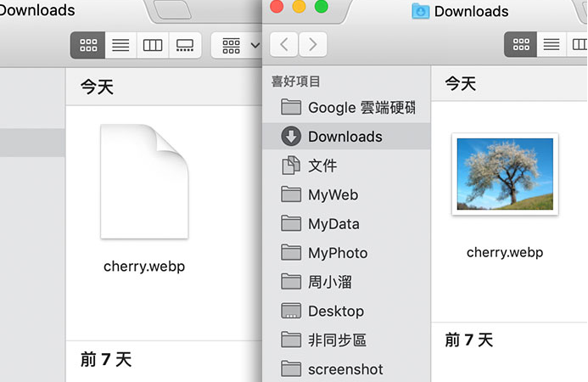588x382 pixels.
Task: Click 今天 group header in right window
Action: click(461, 83)
